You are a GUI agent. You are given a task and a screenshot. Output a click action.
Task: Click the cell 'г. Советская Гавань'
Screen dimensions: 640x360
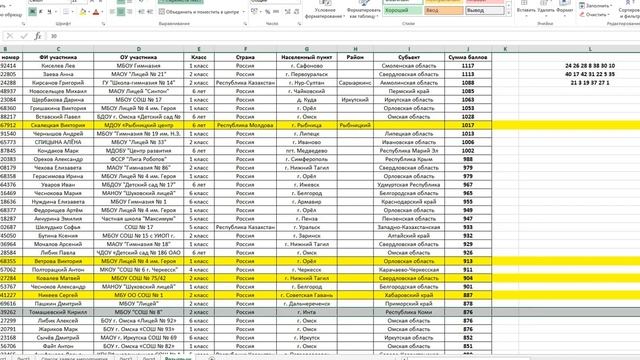307,295
